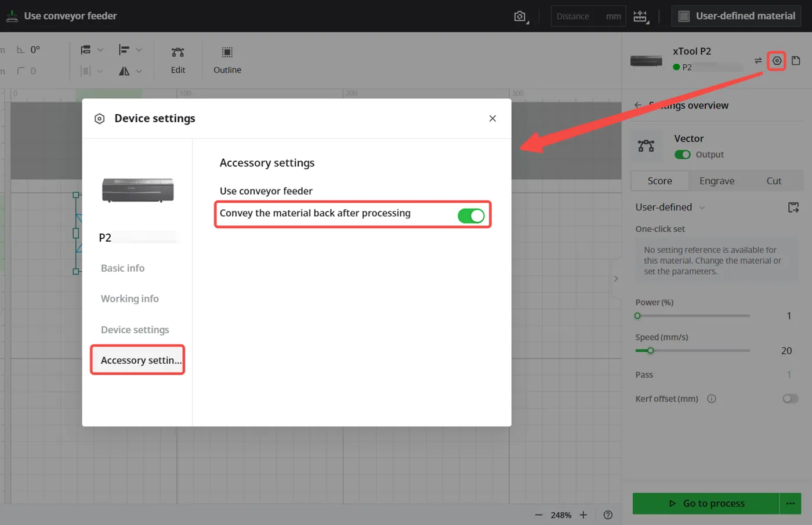
Task: Click the save parameters icon beside User-defined
Action: [793, 207]
